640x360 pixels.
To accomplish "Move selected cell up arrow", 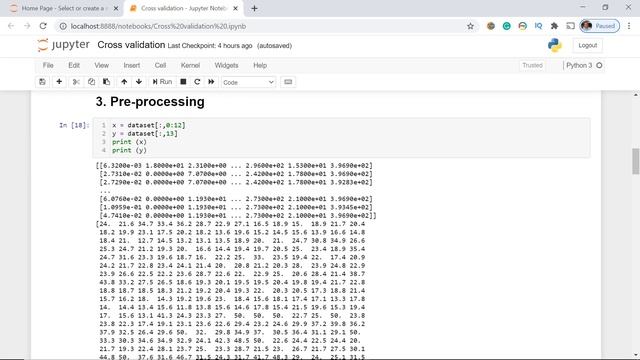I will tap(124, 82).
